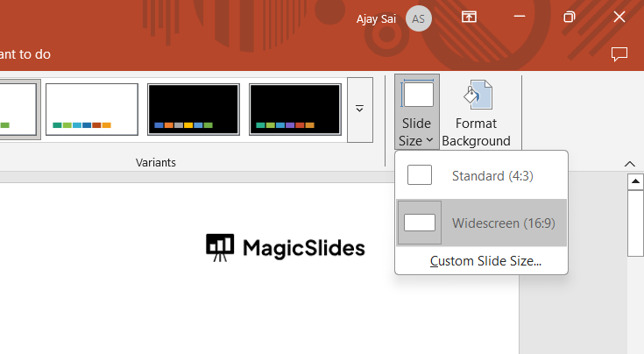
Task: Select Standard (4:3) slide size
Action: pos(492,176)
